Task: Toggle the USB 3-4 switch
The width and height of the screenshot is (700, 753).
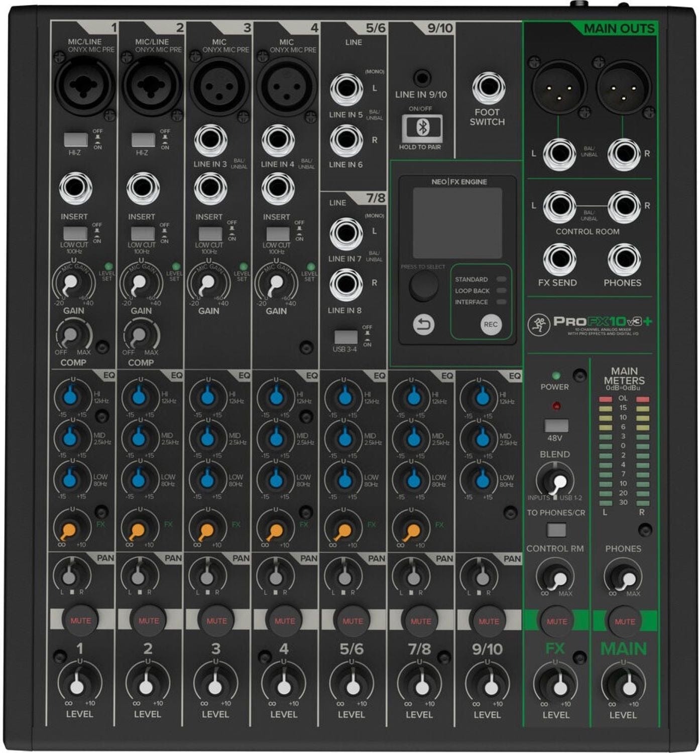Action: point(345,337)
